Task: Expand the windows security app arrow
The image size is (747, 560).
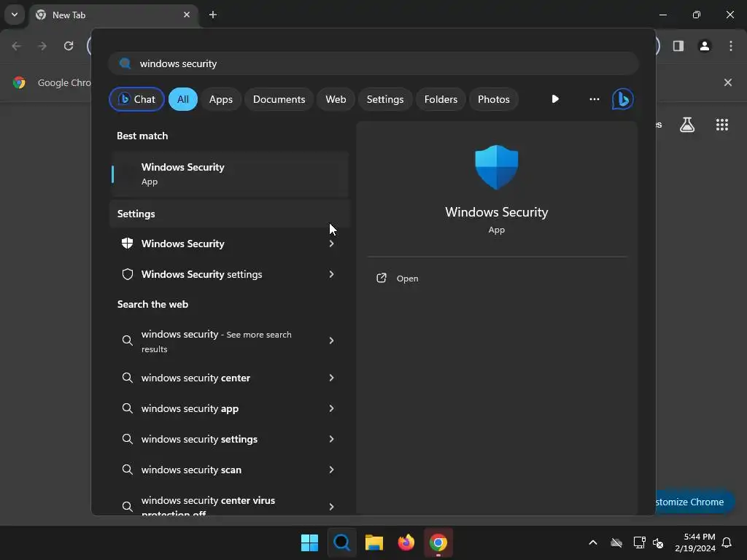Action: (x=332, y=408)
